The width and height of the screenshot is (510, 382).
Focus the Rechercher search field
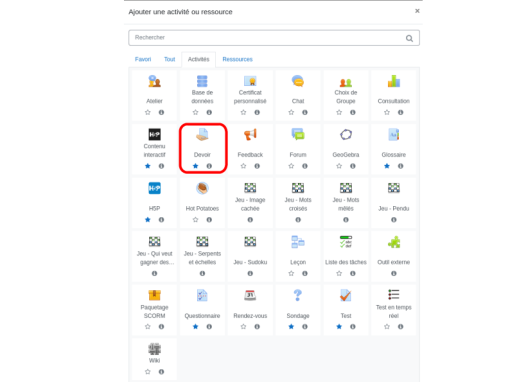274,38
